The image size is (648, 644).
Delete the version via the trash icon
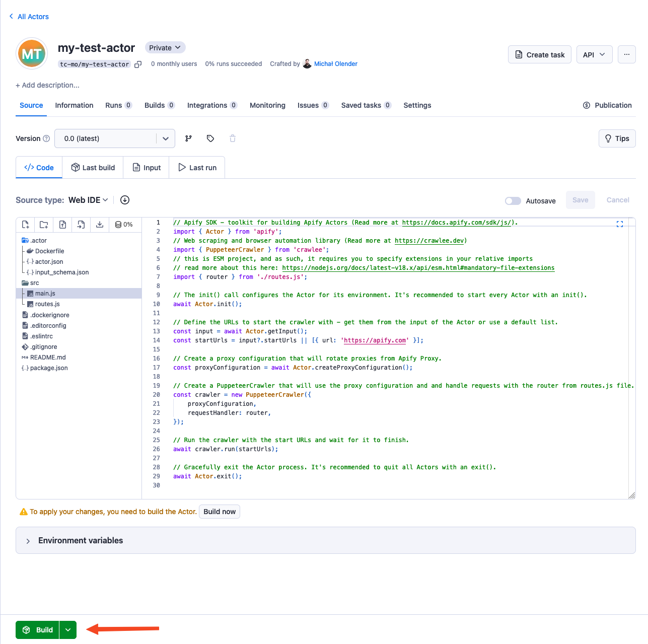click(233, 138)
